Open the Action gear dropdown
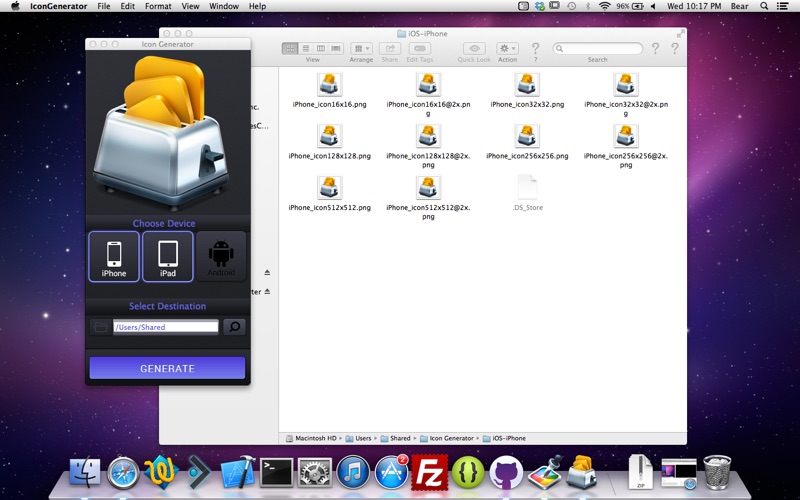Image resolution: width=800 pixels, height=500 pixels. click(x=507, y=48)
